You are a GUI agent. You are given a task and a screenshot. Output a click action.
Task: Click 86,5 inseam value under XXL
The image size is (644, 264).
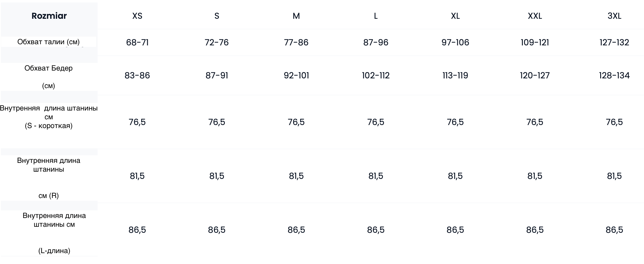pyautogui.click(x=535, y=230)
